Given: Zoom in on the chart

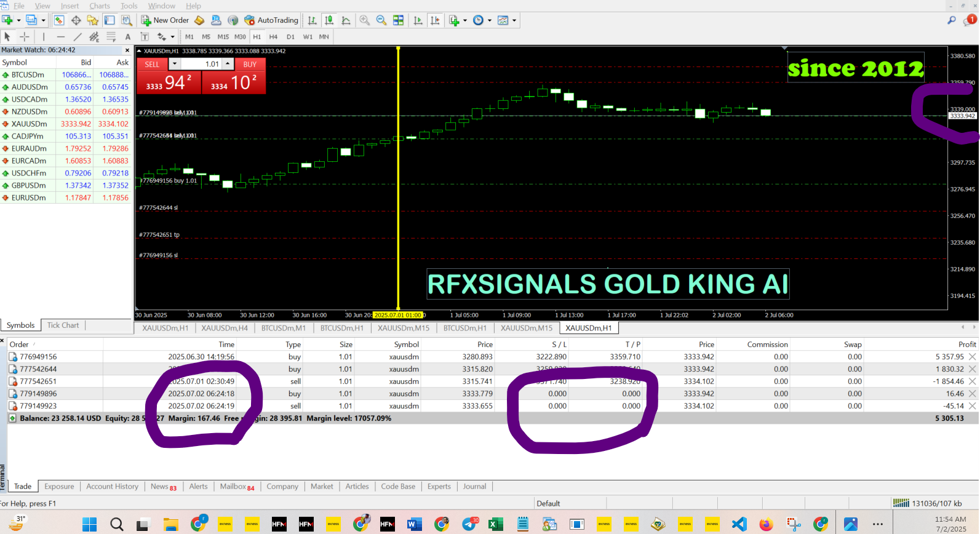Looking at the screenshot, I should click(x=365, y=20).
